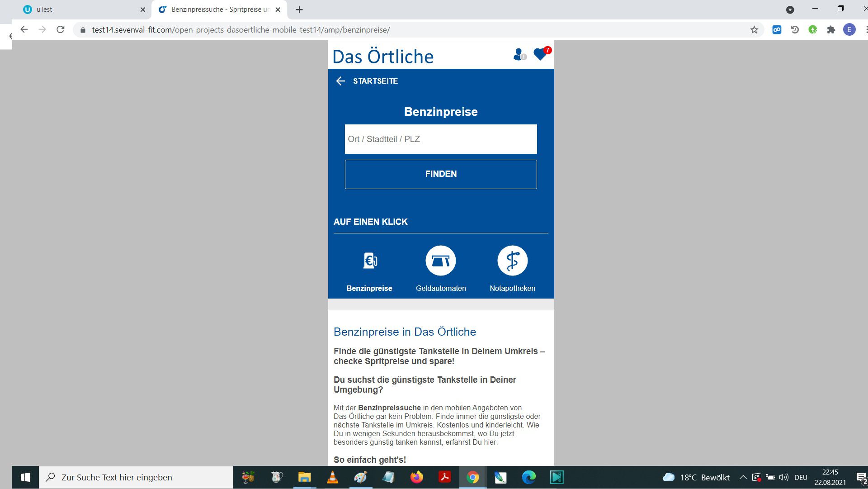Open the user account icon
Viewport: 868px width, 489px height.
[x=519, y=54]
